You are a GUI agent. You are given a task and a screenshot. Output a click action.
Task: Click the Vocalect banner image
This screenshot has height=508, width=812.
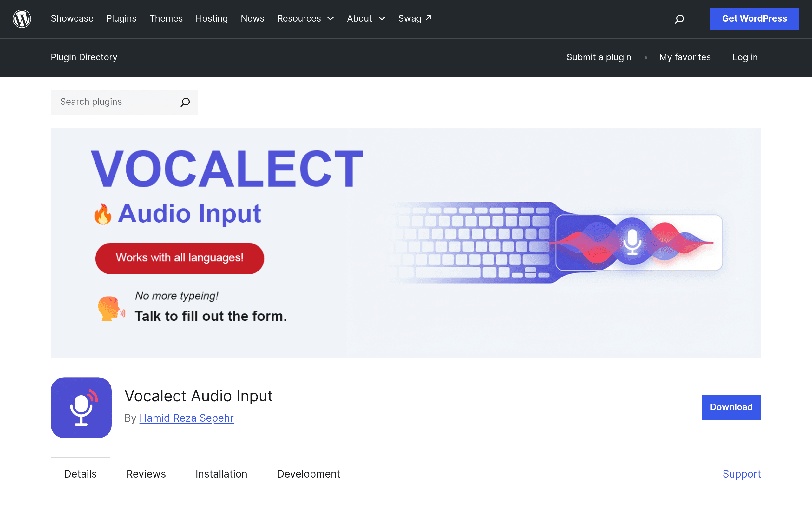[406, 243]
